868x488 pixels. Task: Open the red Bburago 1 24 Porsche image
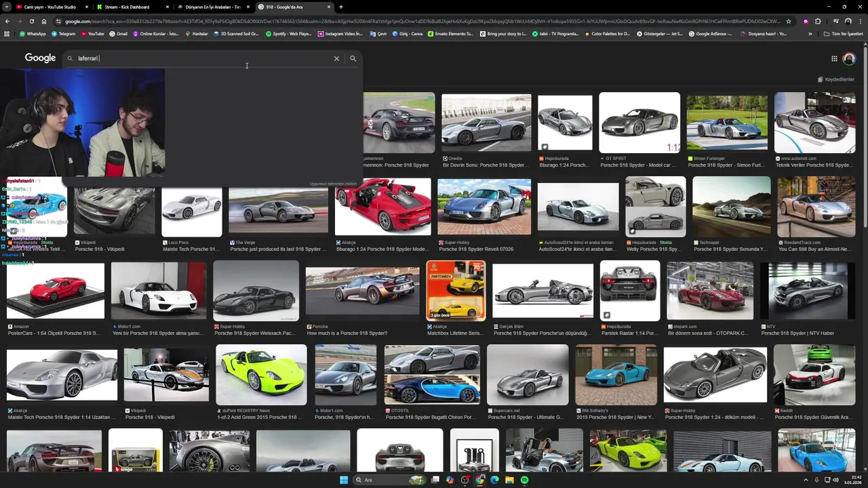click(x=382, y=207)
